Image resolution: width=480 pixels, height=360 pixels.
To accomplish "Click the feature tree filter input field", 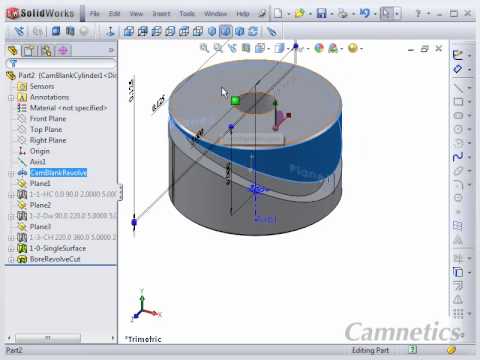I will 62,63.
